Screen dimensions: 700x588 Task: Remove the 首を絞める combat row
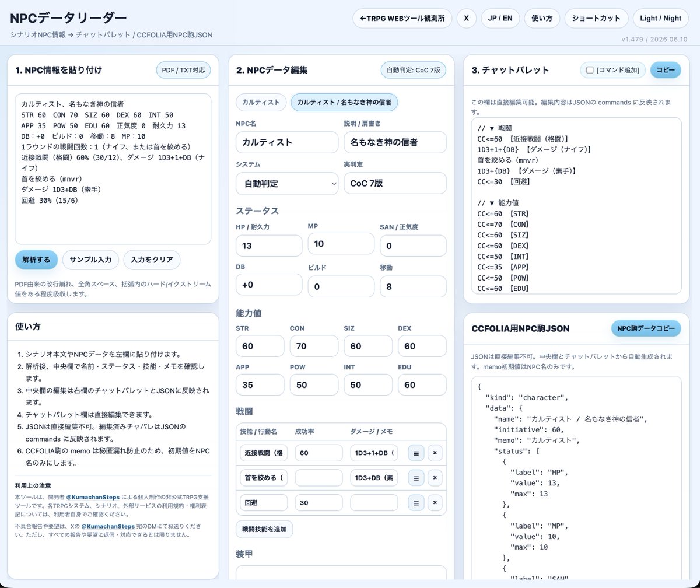435,478
